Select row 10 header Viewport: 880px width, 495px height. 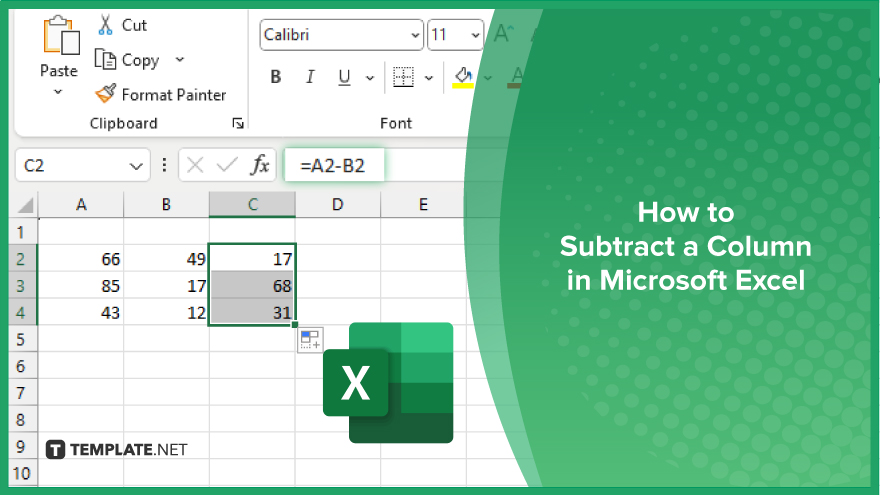pos(22,473)
